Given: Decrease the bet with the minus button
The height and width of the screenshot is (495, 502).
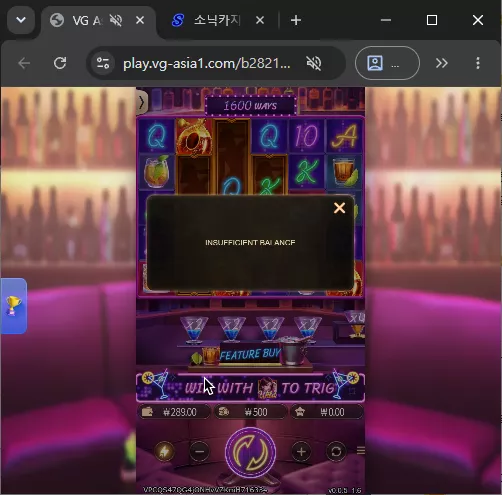Looking at the screenshot, I should pyautogui.click(x=199, y=452).
